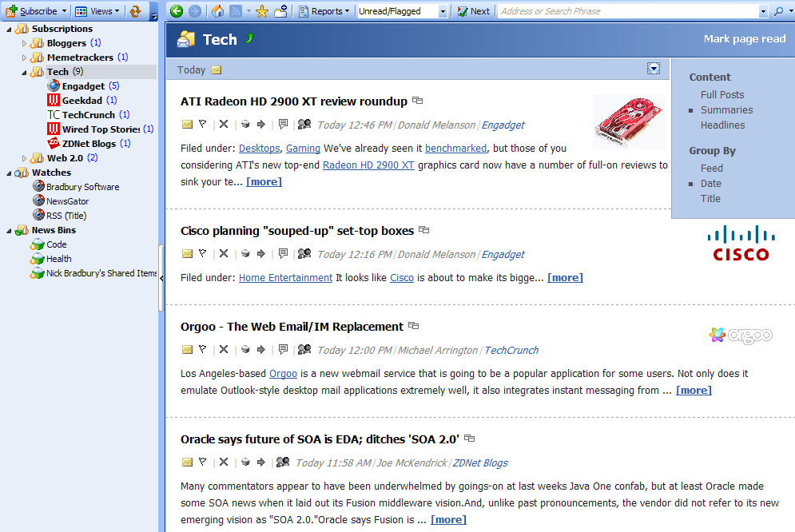Group items by Title
Screen dimensions: 795x532
[710, 199]
